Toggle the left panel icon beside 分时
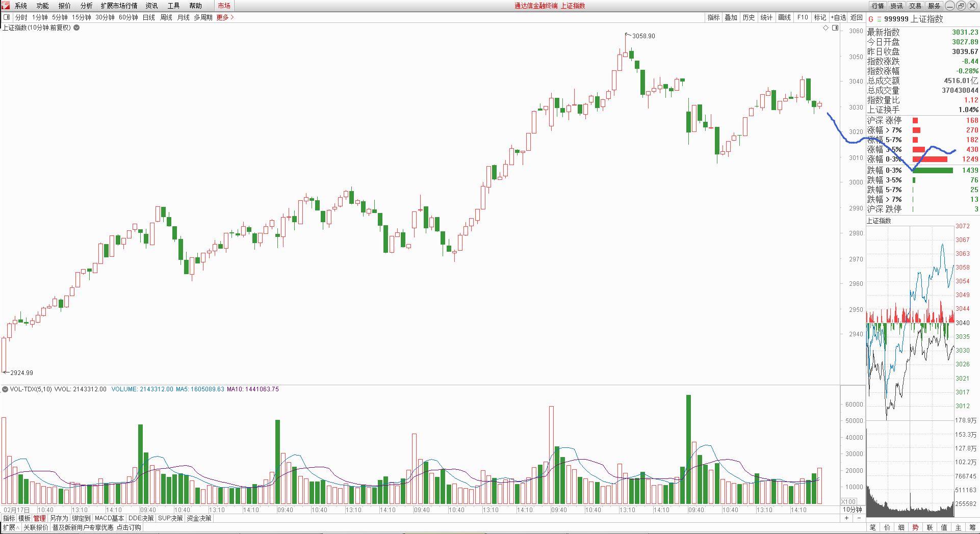Image resolution: width=980 pixels, height=534 pixels. point(7,17)
